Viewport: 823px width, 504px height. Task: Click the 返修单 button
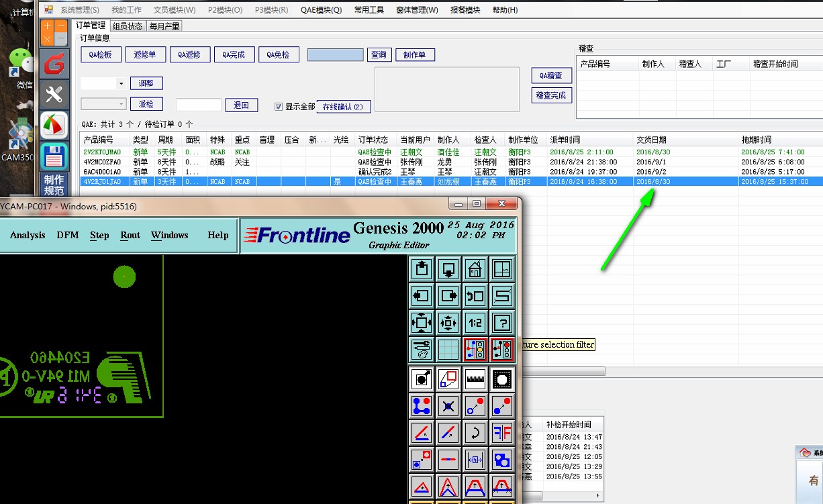145,55
